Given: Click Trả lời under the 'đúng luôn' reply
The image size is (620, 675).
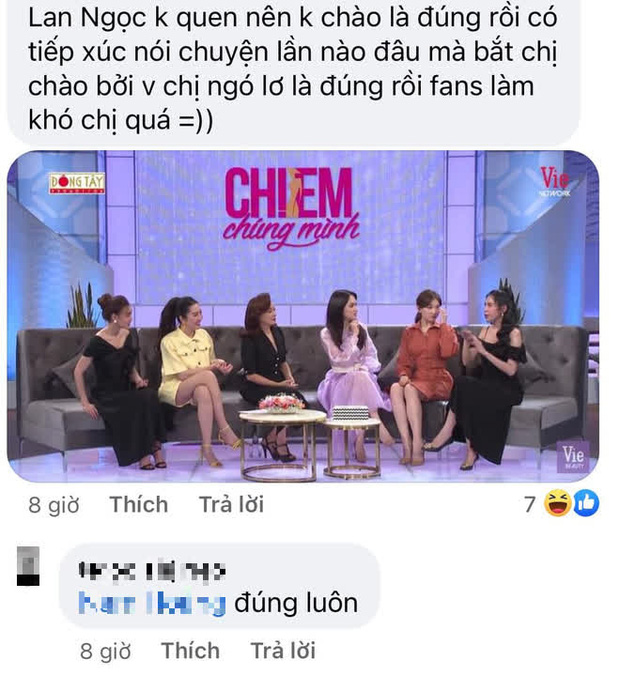Looking at the screenshot, I should [283, 650].
